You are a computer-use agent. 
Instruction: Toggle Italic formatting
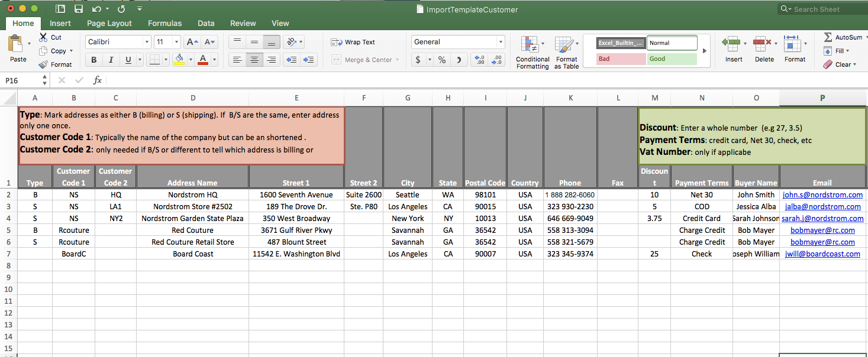(x=111, y=60)
